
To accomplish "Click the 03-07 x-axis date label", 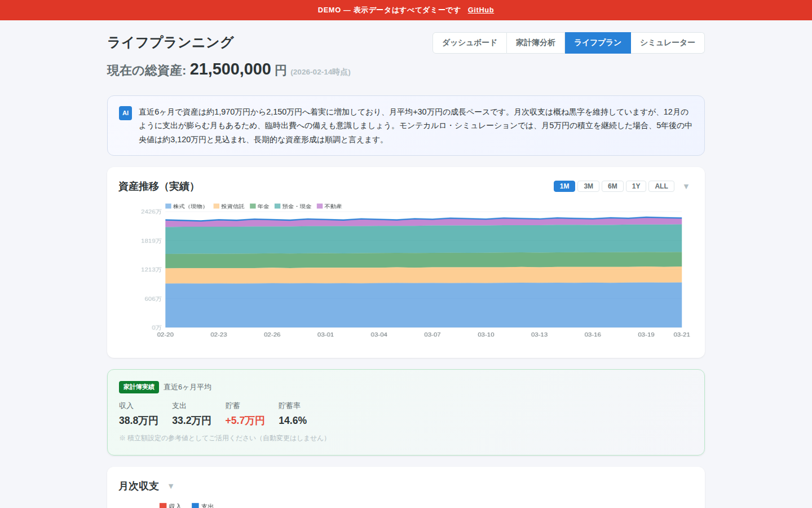I will click(x=433, y=335).
